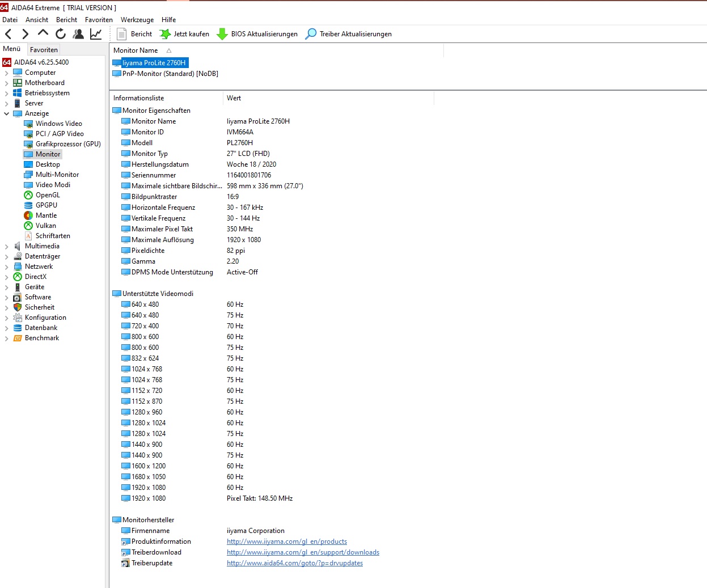Switch to the Menü tab

point(11,49)
